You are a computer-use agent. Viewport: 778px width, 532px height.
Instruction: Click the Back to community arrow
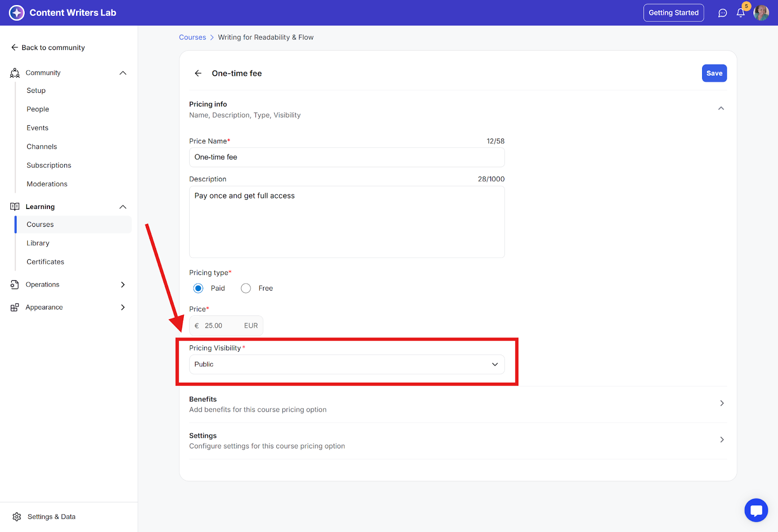pyautogui.click(x=15, y=48)
